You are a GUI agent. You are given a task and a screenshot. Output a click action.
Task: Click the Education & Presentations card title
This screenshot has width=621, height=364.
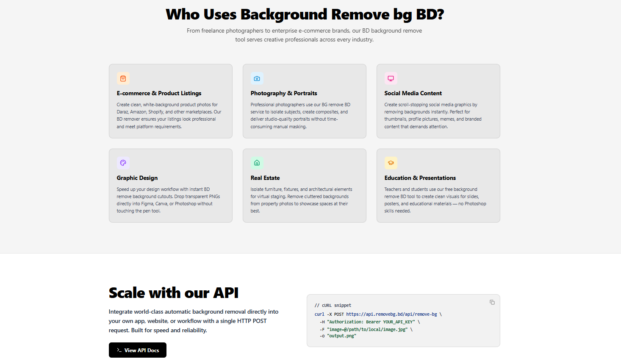pyautogui.click(x=420, y=178)
